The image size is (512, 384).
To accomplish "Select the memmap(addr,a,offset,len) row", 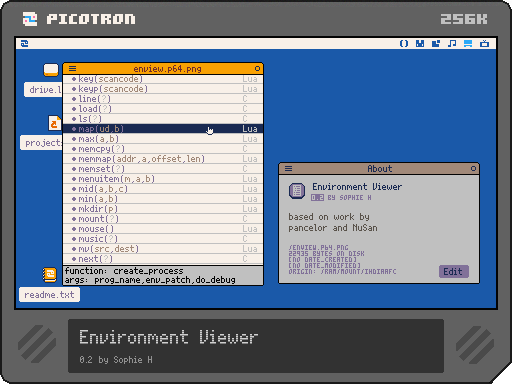I will point(163,159).
